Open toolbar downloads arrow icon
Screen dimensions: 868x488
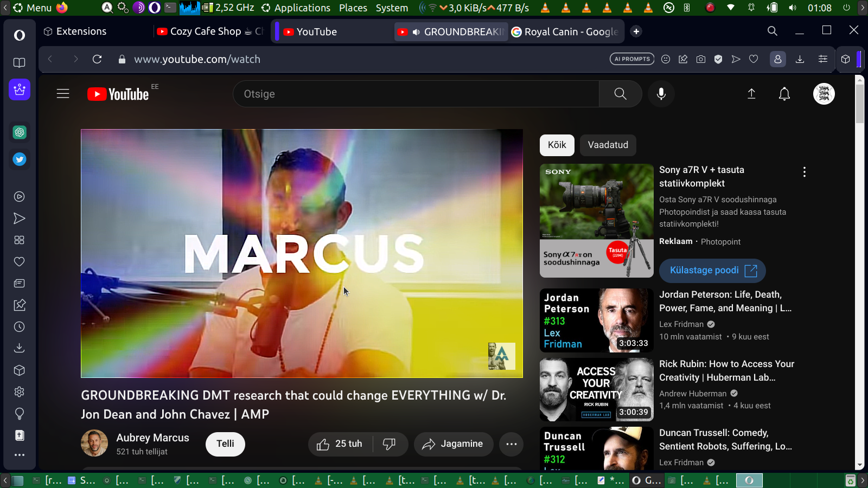(x=800, y=59)
